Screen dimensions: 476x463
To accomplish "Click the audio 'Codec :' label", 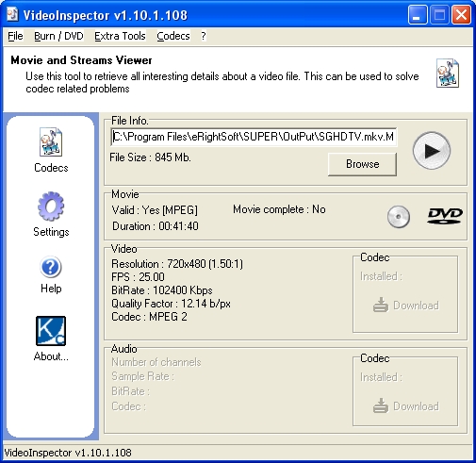I will (x=129, y=406).
